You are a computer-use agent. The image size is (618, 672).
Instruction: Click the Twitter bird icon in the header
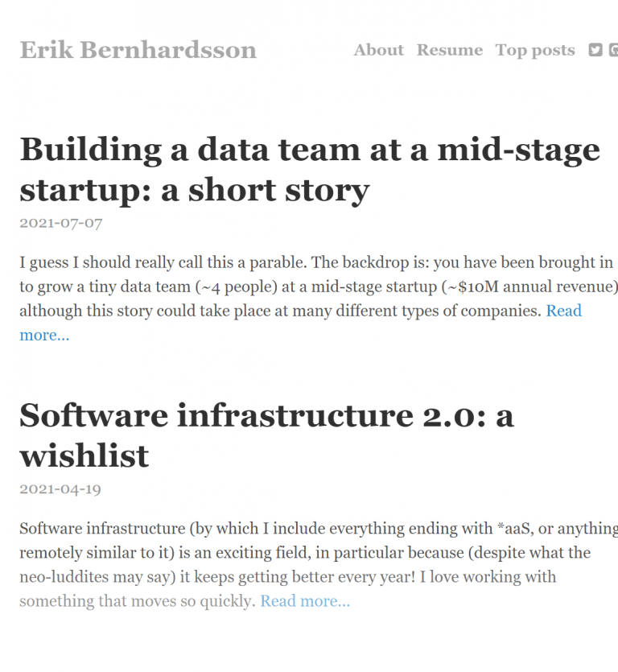595,49
